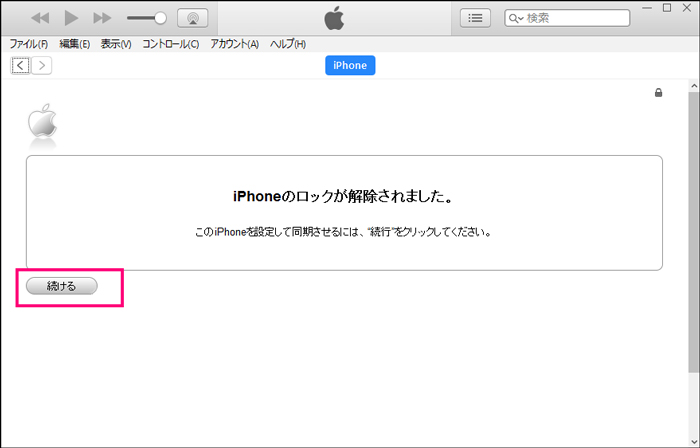This screenshot has height=448, width=700.
Task: Click heading iPhoneのロックが解除されました。
Action: [343, 196]
